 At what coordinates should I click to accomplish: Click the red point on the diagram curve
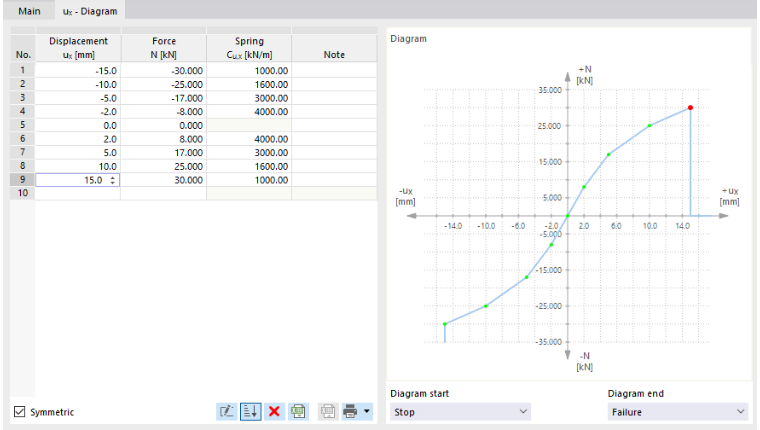[x=690, y=108]
